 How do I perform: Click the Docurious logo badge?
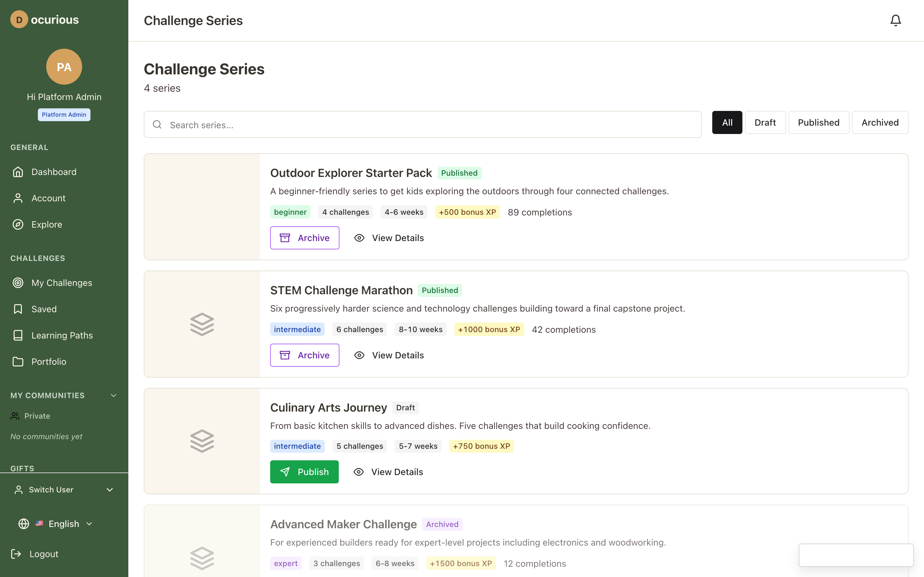[x=19, y=20]
